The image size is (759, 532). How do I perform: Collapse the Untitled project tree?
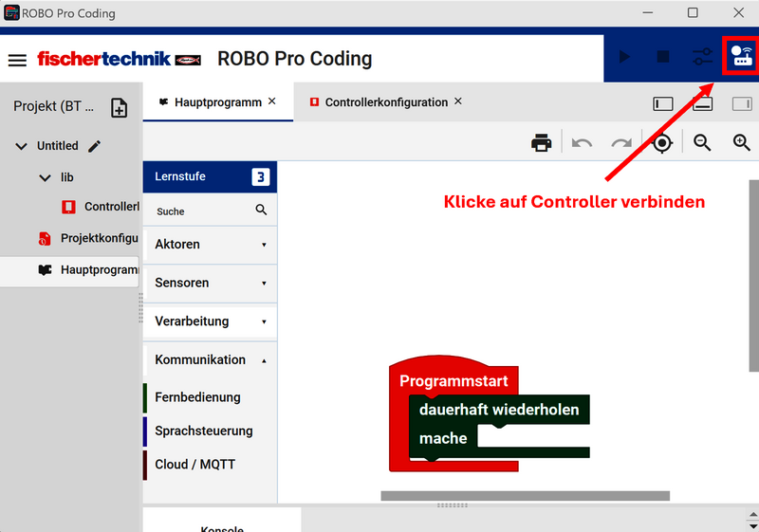click(x=21, y=146)
